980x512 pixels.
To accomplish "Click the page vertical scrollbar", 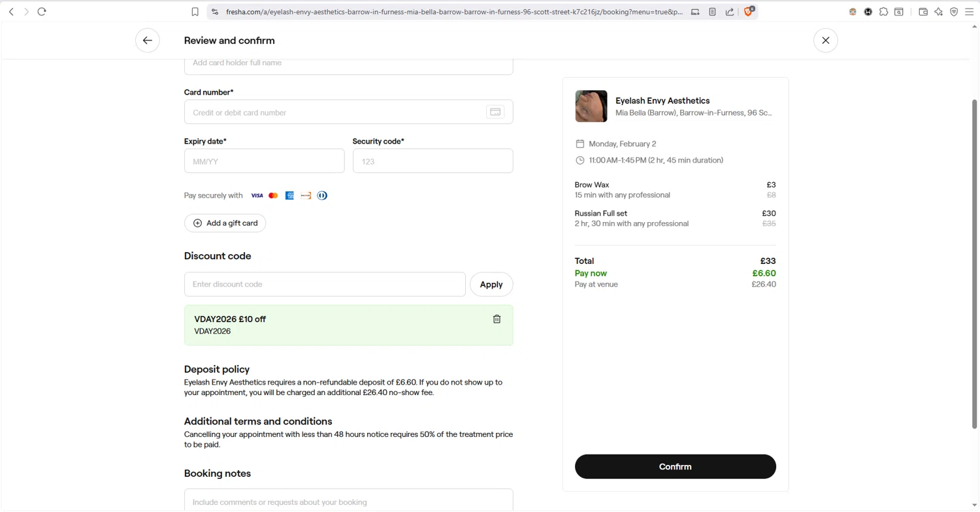I will [x=975, y=264].
